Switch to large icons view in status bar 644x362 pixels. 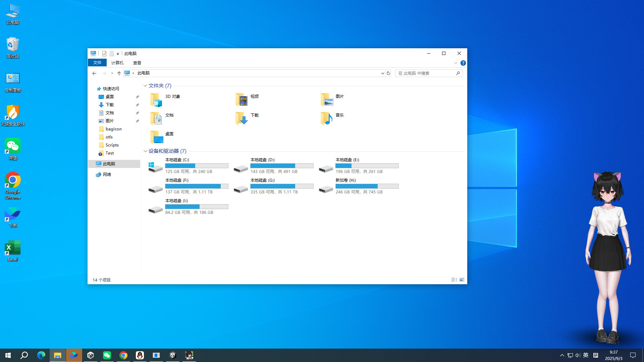[462, 280]
